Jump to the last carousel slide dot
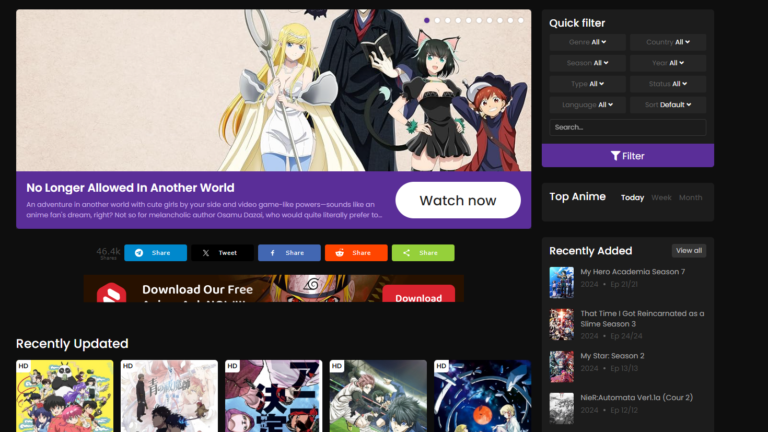This screenshot has height=432, width=768. pos(521,20)
